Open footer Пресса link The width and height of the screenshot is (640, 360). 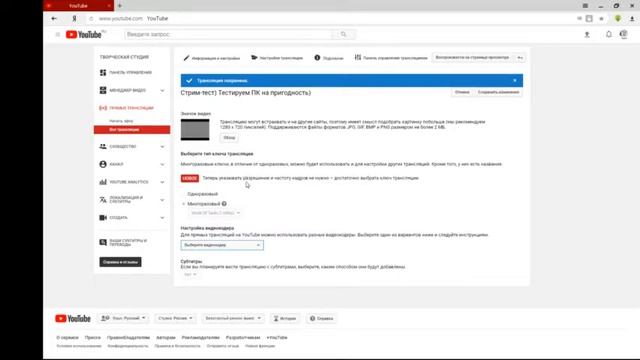(93, 338)
